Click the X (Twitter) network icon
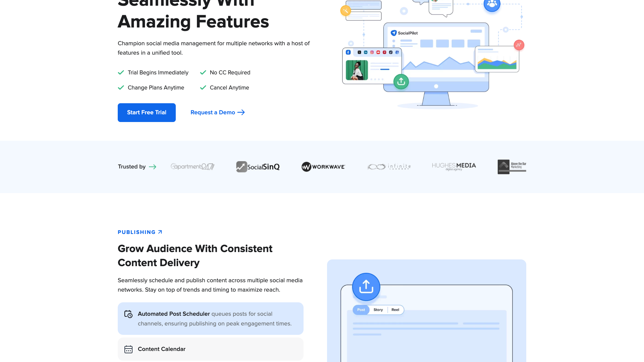 point(360,52)
